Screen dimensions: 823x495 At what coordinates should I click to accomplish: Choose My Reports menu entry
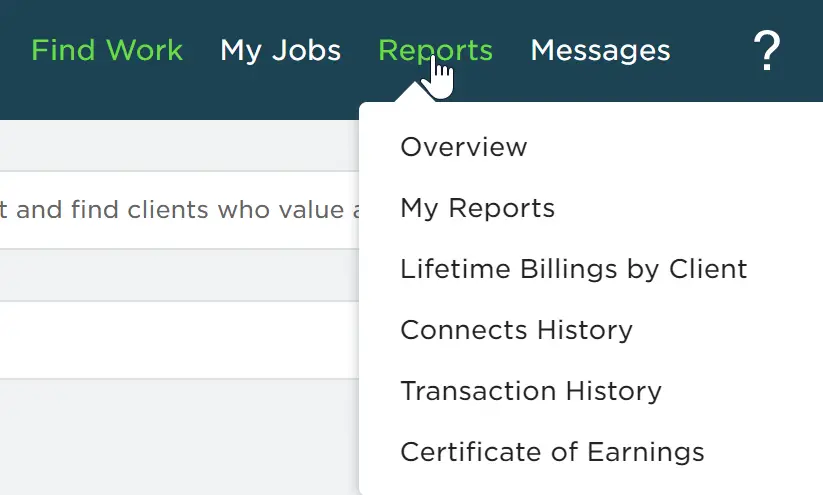click(478, 208)
